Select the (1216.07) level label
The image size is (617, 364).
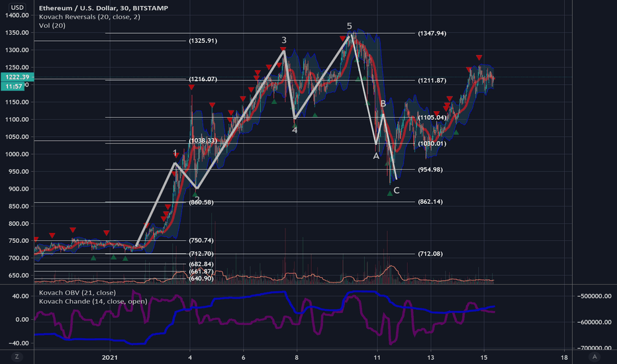pos(203,79)
